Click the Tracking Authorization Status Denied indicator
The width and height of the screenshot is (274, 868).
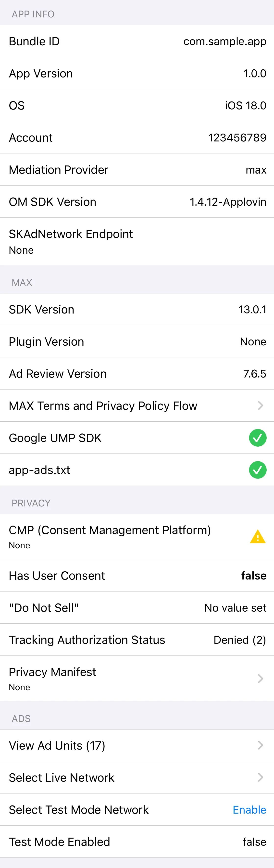pos(240,640)
